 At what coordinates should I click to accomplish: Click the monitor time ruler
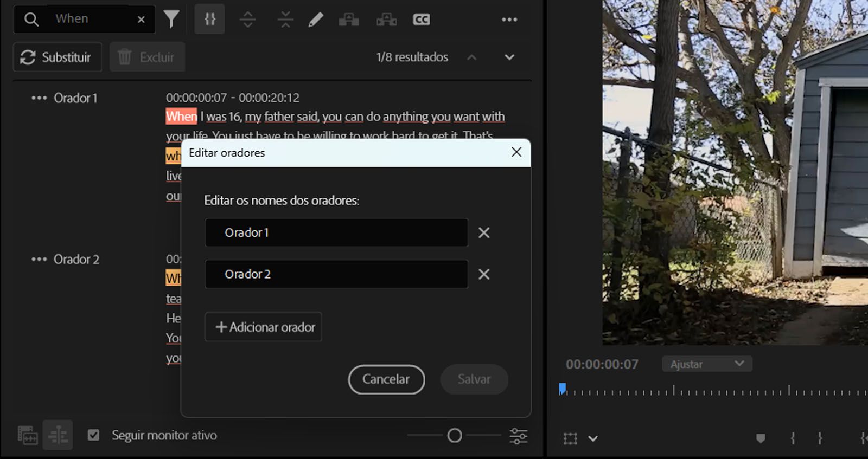(x=713, y=390)
